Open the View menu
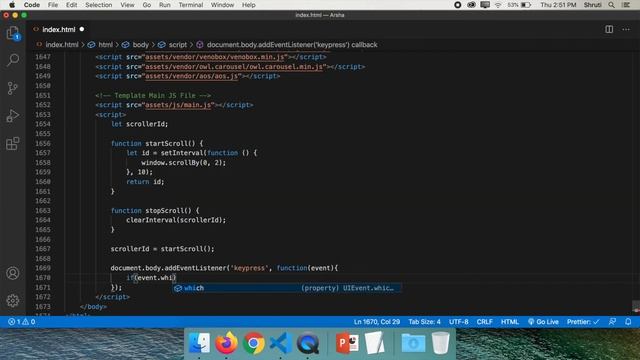This screenshot has height=360, width=640. pyautogui.click(x=127, y=5)
